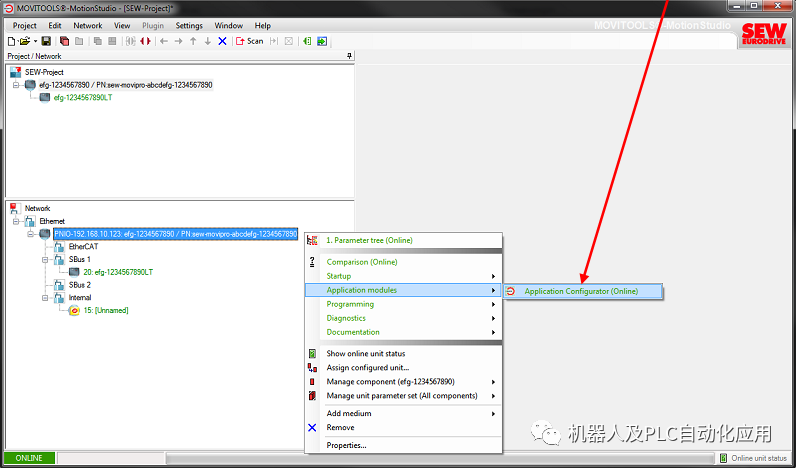Open the Help menu
The width and height of the screenshot is (798, 468).
tap(263, 25)
